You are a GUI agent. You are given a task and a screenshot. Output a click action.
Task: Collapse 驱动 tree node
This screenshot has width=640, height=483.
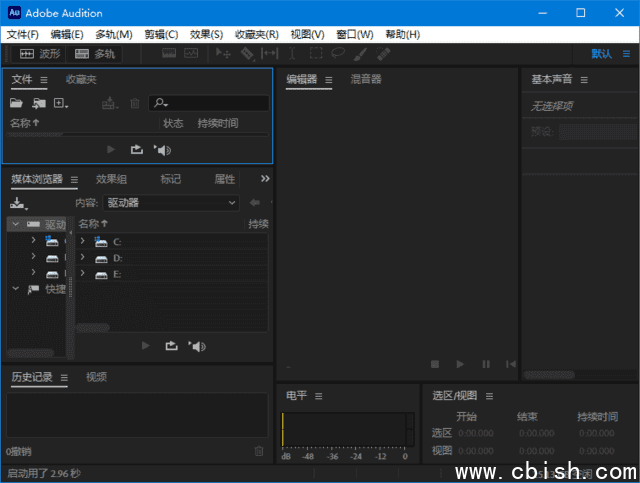16,224
